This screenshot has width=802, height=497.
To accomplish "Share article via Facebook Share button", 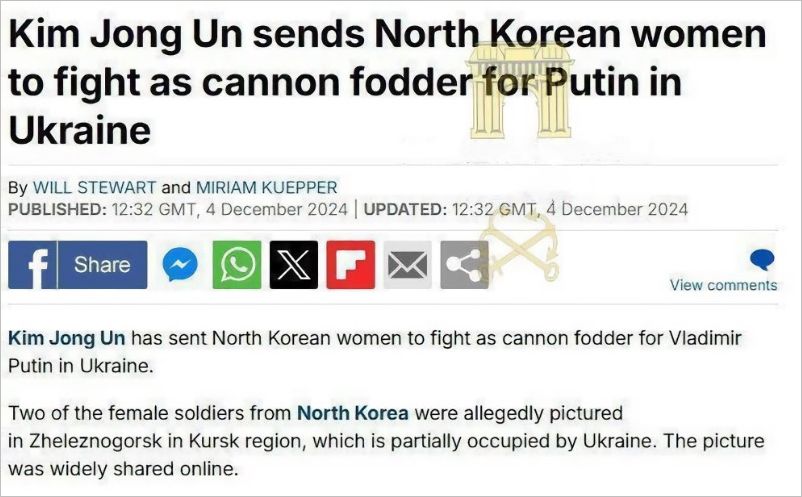I will pos(78,265).
